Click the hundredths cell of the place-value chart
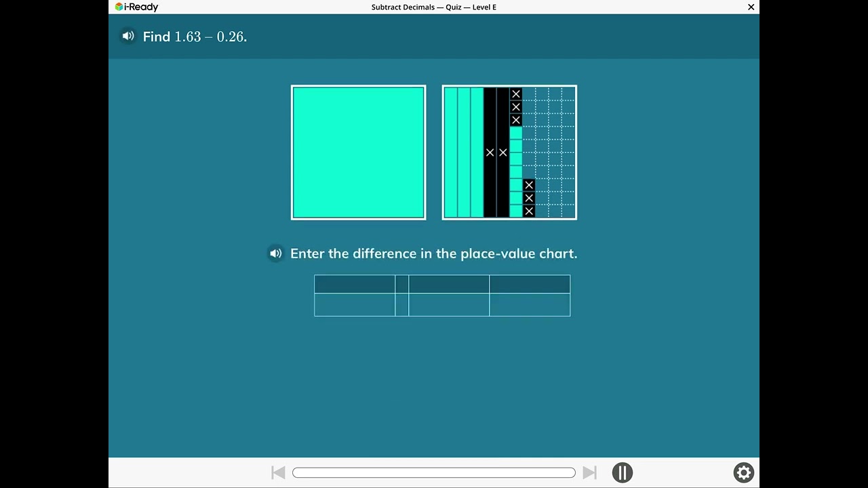The height and width of the screenshot is (488, 868). coord(530,306)
